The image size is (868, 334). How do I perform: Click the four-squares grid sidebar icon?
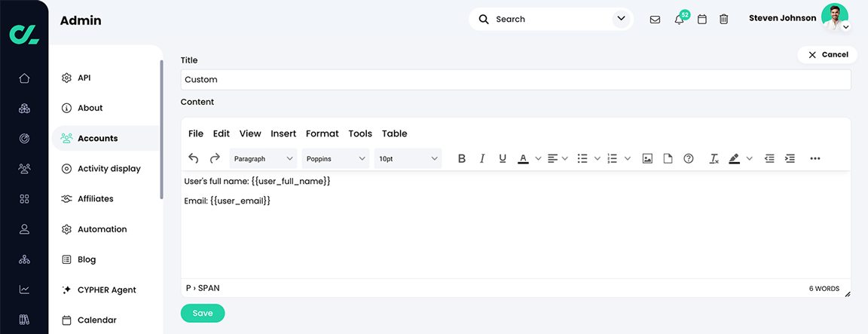pos(24,199)
